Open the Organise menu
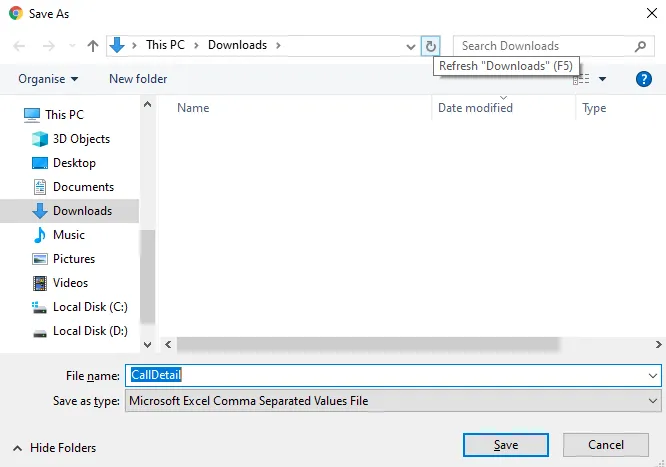 tap(48, 79)
